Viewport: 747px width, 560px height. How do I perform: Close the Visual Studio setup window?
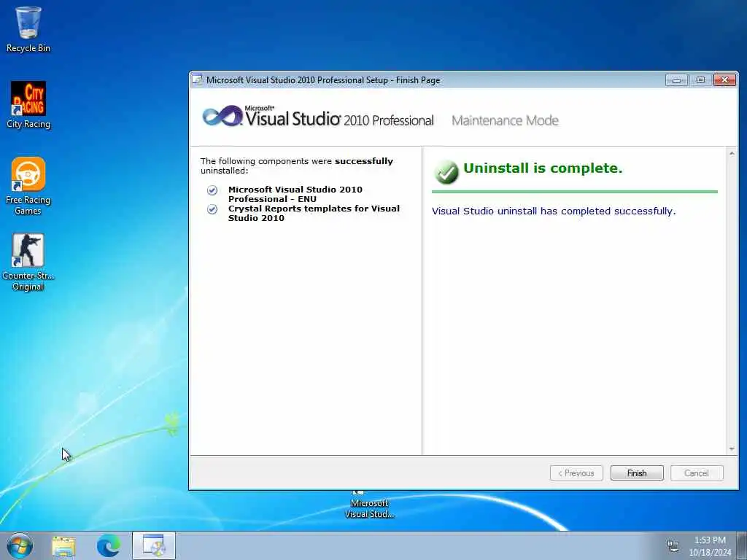pos(724,80)
